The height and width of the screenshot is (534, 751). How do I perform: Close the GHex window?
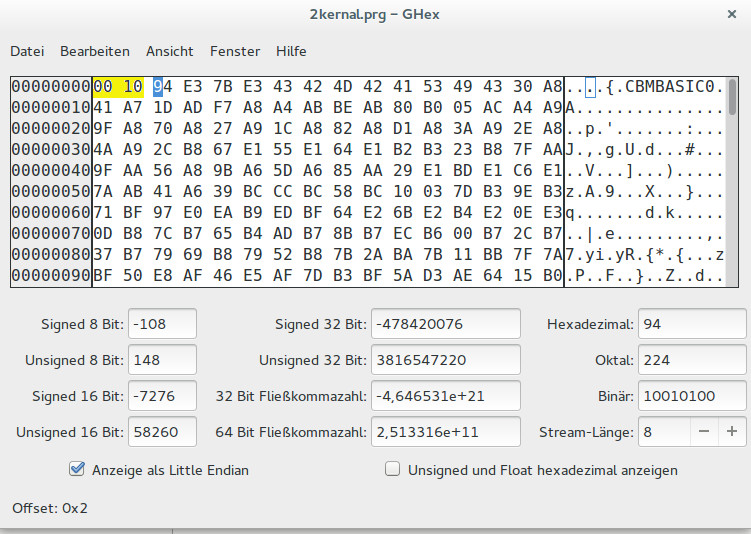728,15
